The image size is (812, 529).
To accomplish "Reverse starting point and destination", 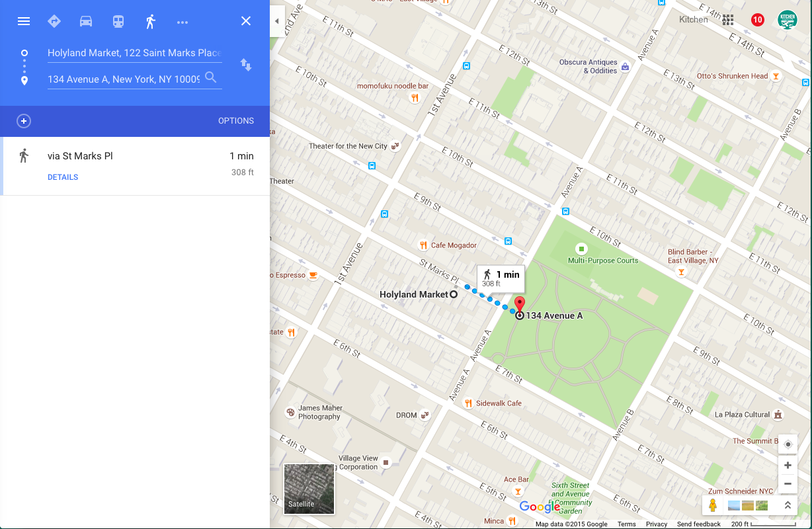I will point(246,65).
